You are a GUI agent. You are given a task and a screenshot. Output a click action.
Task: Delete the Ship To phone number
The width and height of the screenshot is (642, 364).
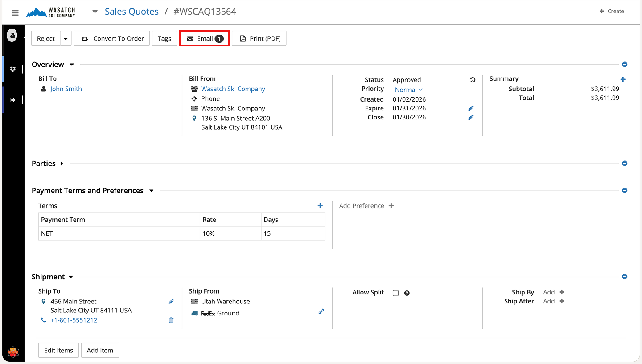click(171, 320)
